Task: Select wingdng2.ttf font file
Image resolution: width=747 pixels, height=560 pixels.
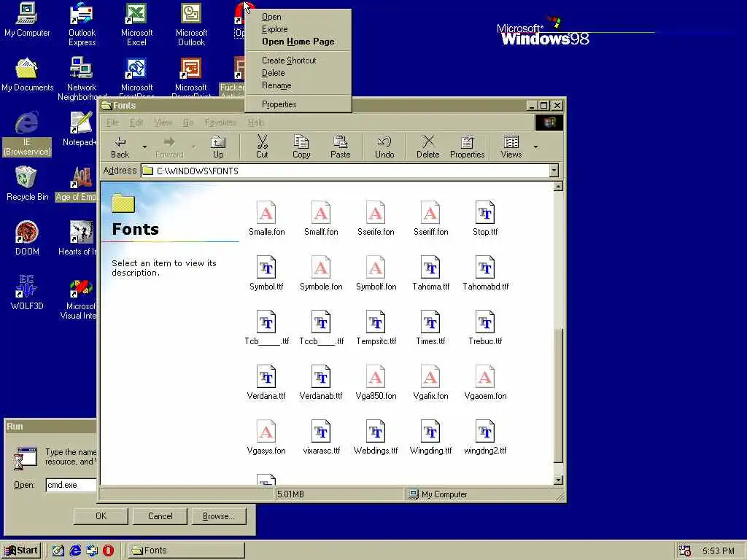Action: (x=485, y=437)
